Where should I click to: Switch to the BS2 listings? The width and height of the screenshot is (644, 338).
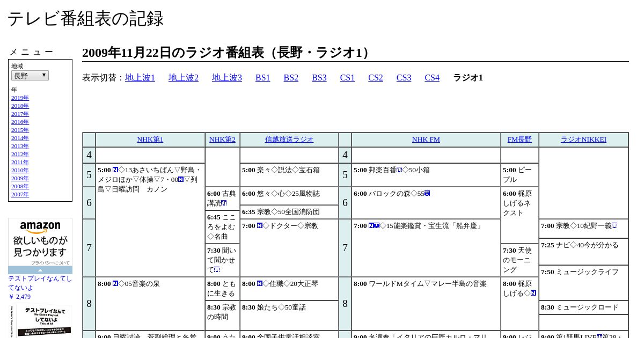pos(291,78)
